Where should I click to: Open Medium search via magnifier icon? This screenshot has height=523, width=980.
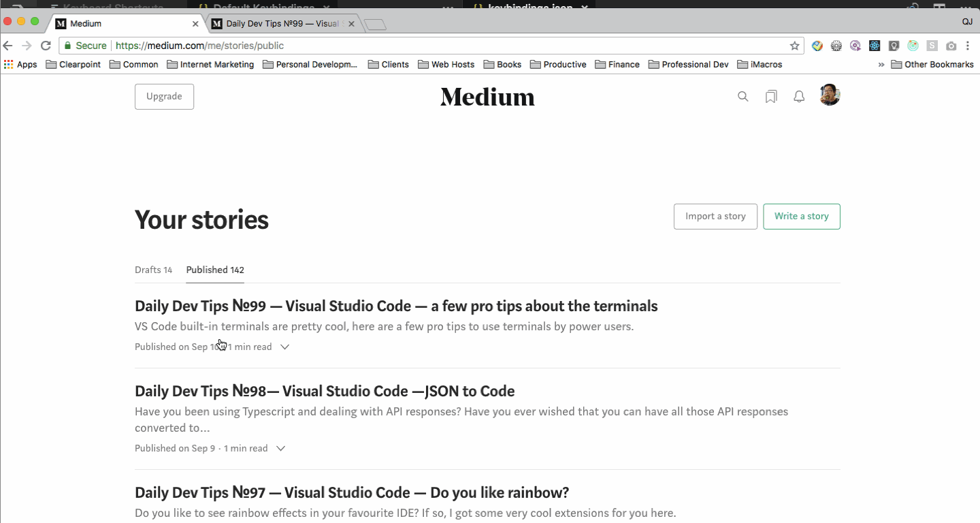pyautogui.click(x=743, y=97)
